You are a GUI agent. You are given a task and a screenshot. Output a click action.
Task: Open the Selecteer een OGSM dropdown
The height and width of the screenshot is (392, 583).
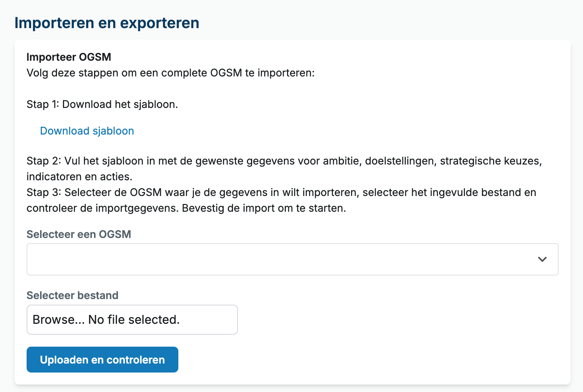292,259
